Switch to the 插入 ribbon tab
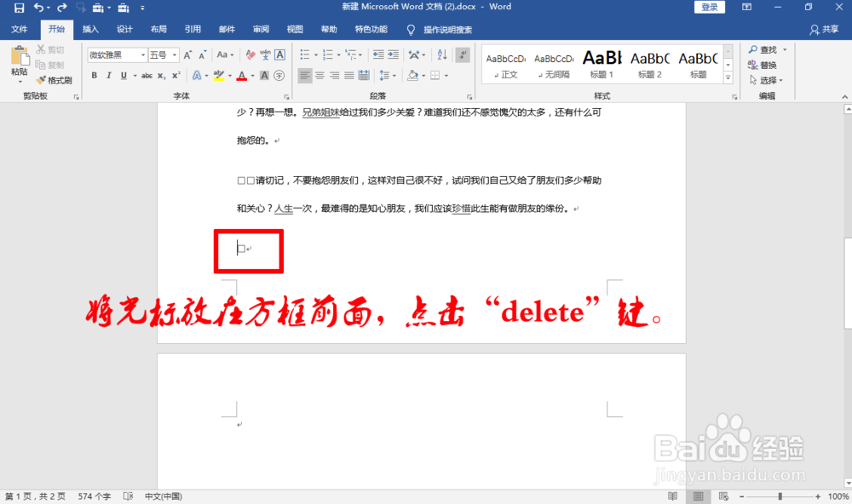852x504 pixels. pos(91,28)
